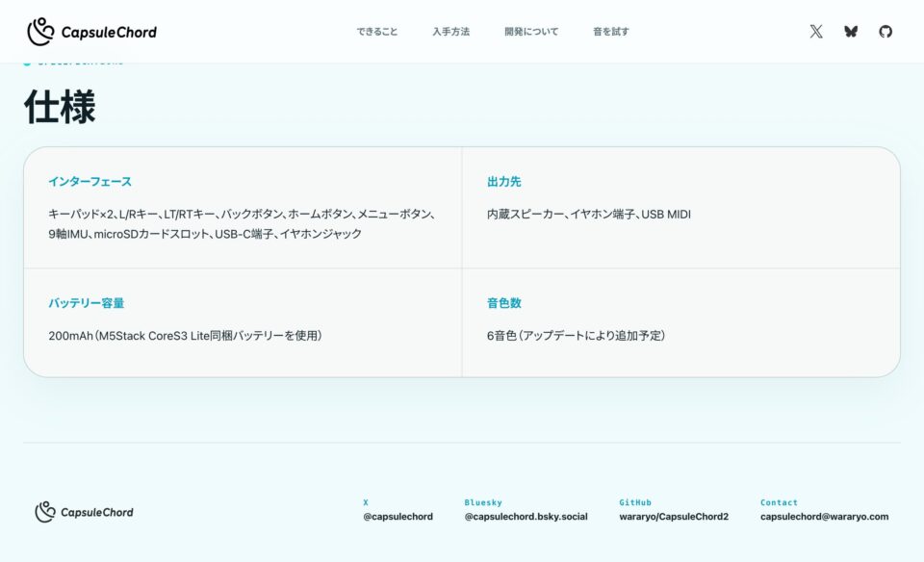The image size is (924, 562).
Task: Click the 音色数 spec label
Action: tap(503, 303)
